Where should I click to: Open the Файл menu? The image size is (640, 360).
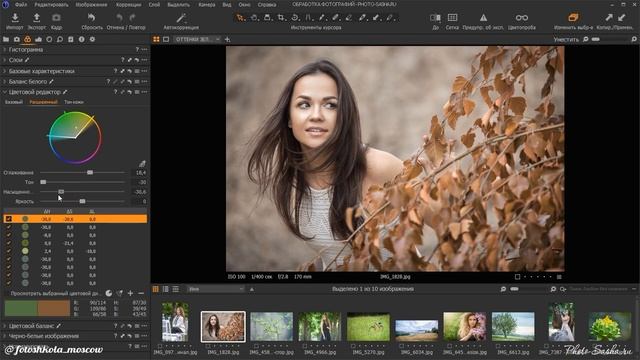point(21,4)
